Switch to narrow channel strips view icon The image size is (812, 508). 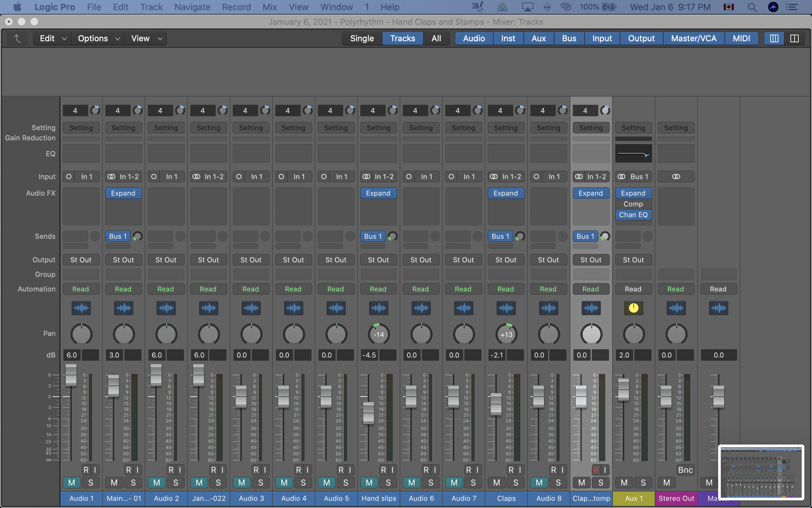coord(774,38)
